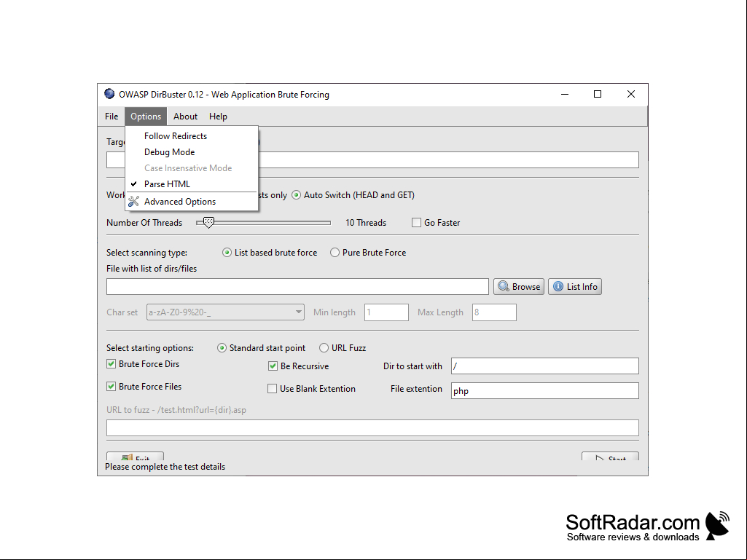
Task: Enable Use Blank Extention checkbox
Action: coord(272,389)
